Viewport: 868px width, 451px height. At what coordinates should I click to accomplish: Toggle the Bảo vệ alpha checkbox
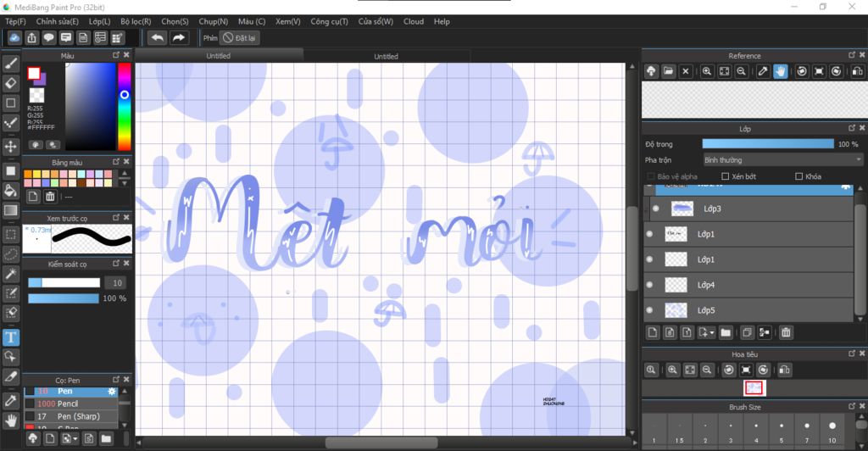(650, 176)
